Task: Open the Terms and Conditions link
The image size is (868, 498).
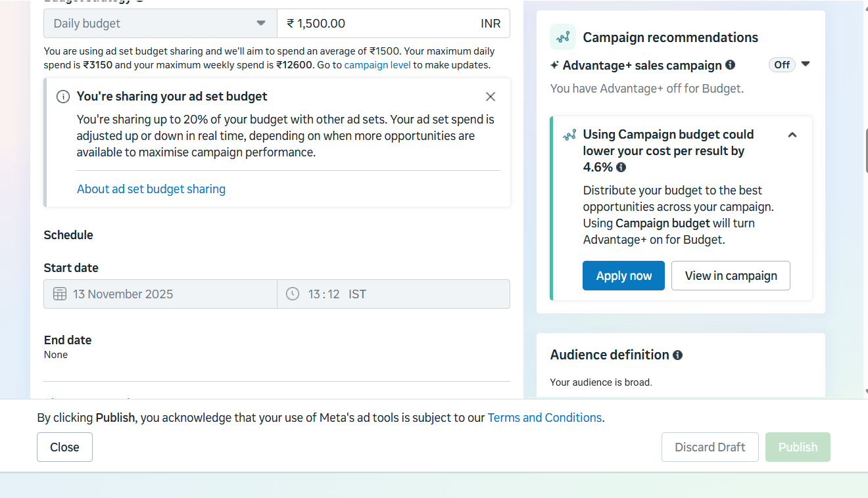Action: [x=544, y=418]
